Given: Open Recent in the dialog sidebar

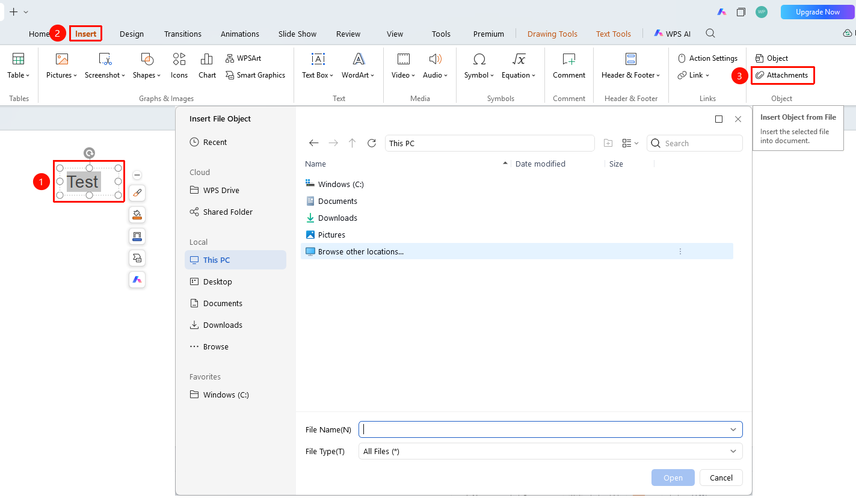Looking at the screenshot, I should pos(208,143).
